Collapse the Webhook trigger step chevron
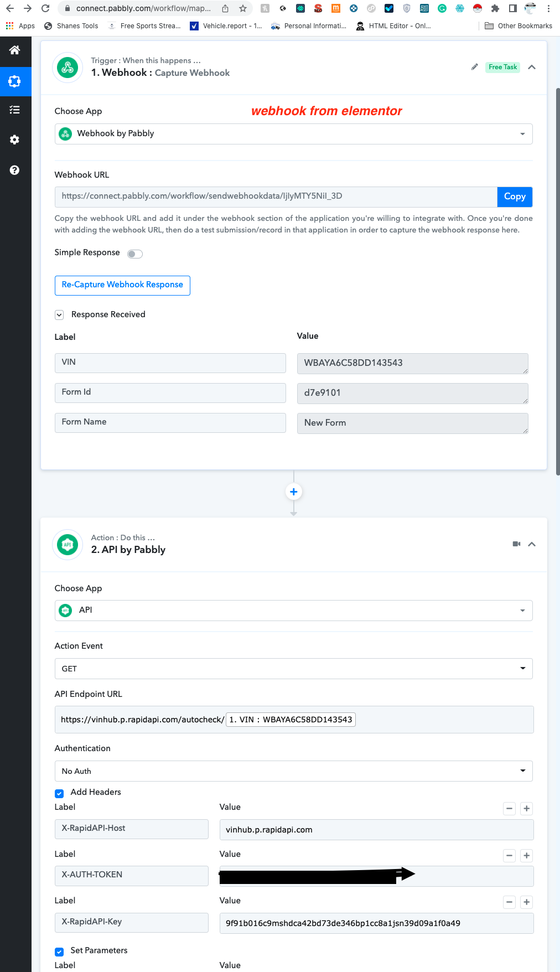The image size is (560, 972). [532, 67]
